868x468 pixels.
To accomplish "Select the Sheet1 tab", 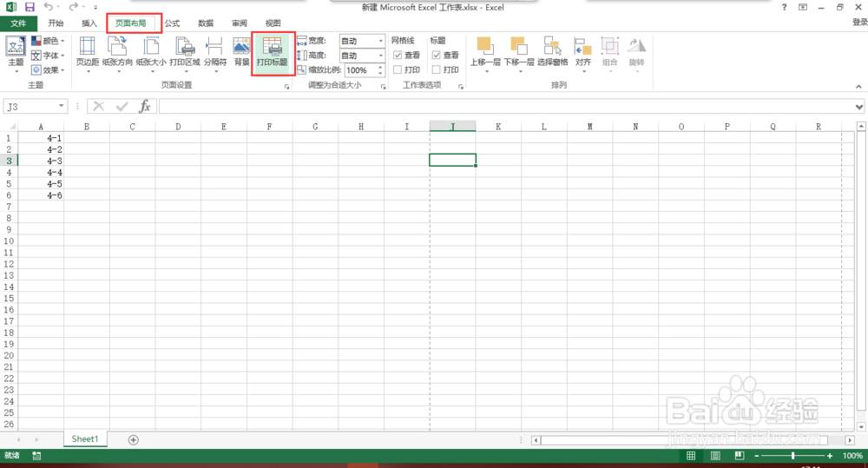I will coord(85,439).
